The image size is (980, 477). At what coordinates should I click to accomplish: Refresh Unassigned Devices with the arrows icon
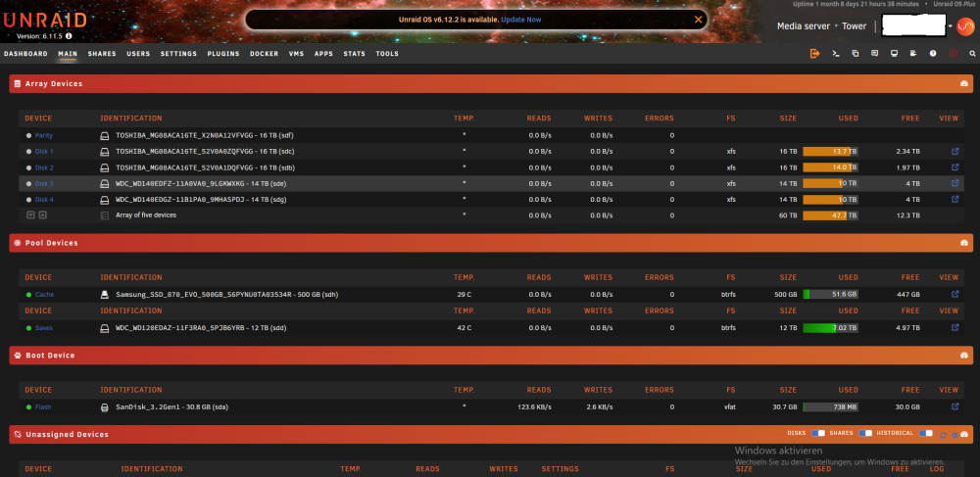[x=943, y=435]
